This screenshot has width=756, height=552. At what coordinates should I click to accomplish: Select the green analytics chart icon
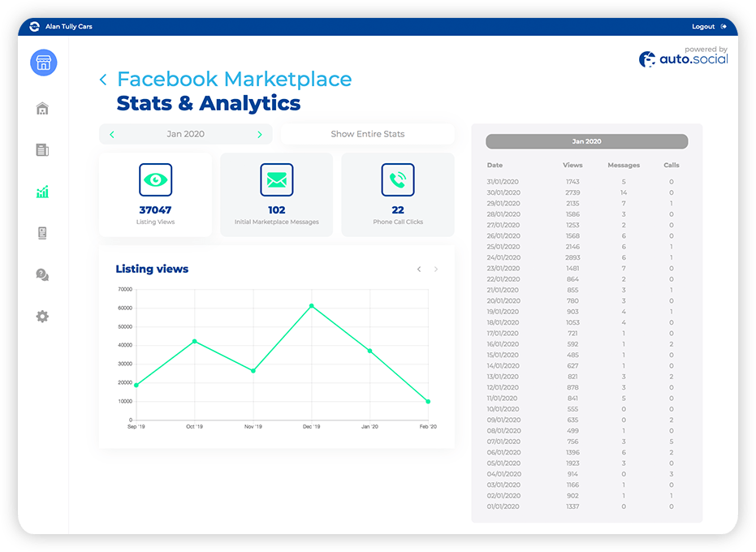pyautogui.click(x=42, y=192)
